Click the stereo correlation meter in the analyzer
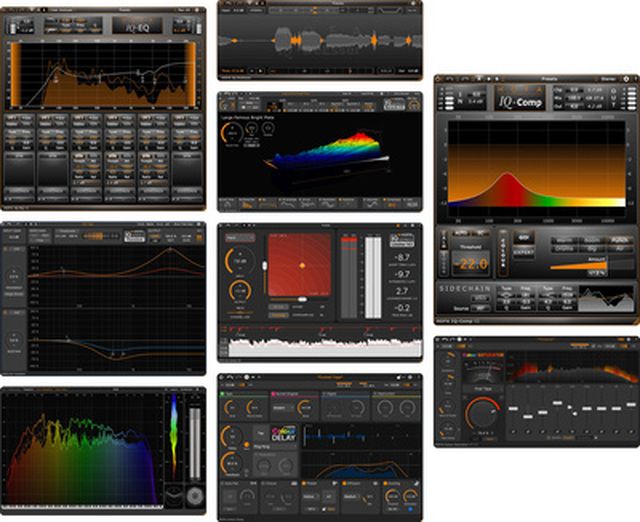640x522 pixels. pos(174,497)
